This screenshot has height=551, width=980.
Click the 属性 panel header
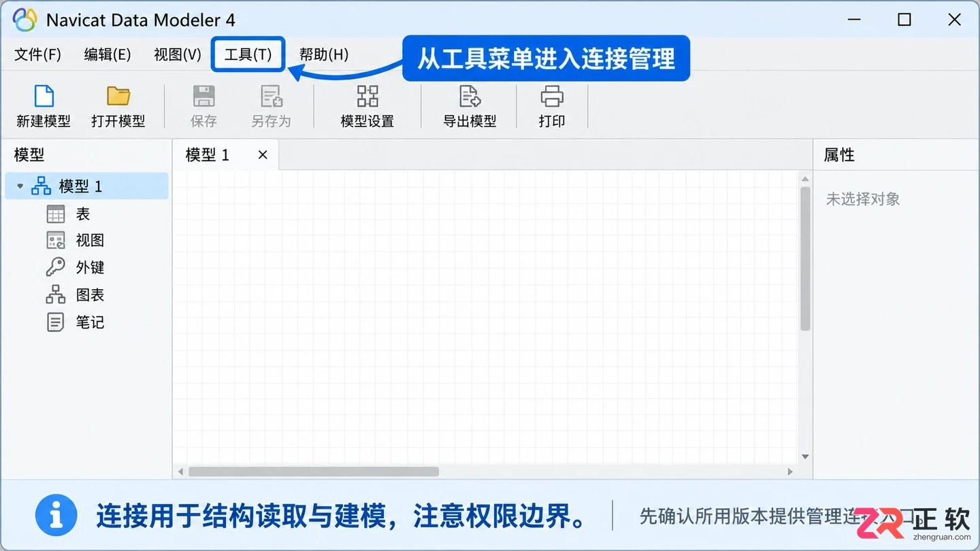point(839,155)
